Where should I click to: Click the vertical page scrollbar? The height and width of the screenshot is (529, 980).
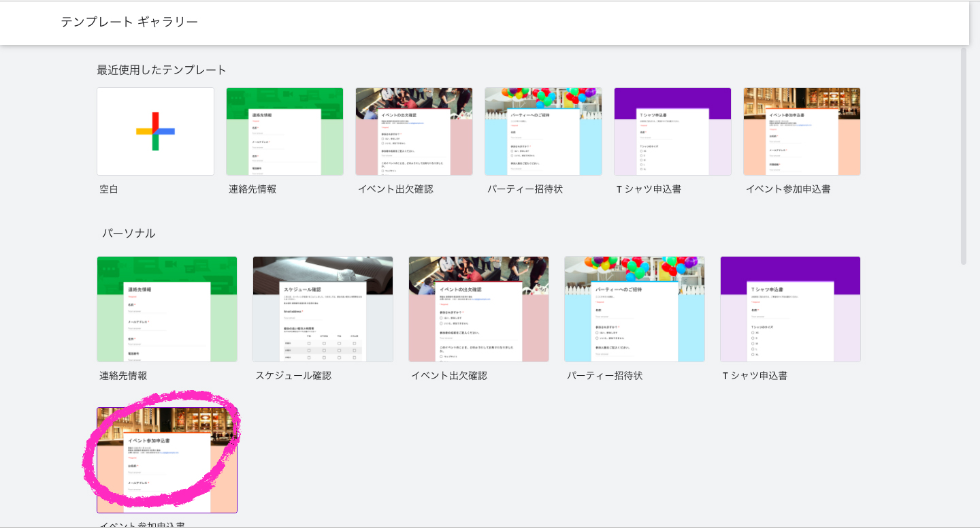click(x=964, y=155)
